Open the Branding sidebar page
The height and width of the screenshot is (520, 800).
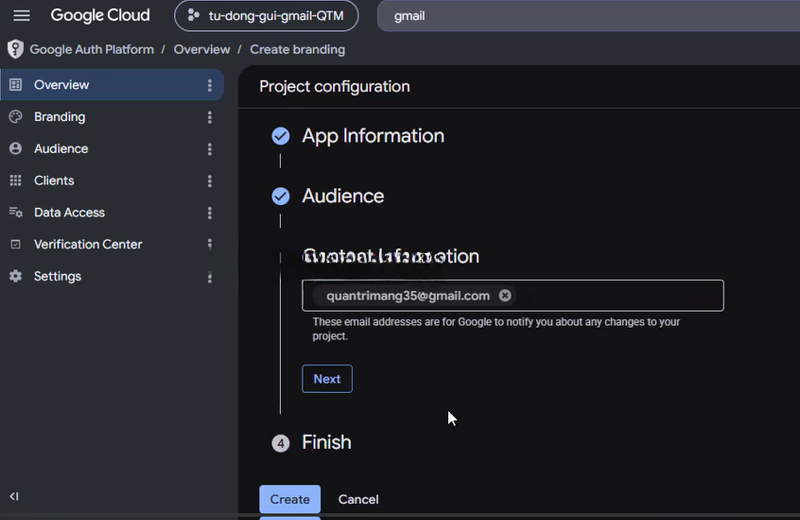[60, 117]
